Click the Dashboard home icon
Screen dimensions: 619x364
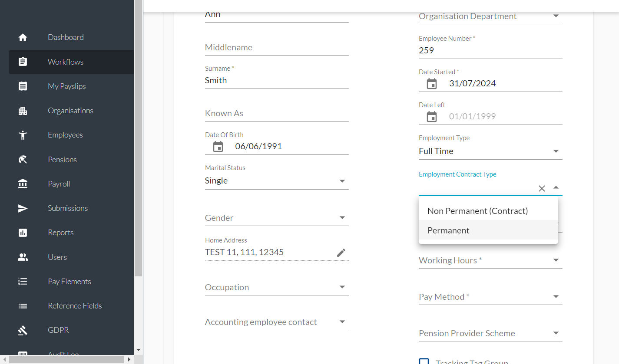tap(23, 37)
